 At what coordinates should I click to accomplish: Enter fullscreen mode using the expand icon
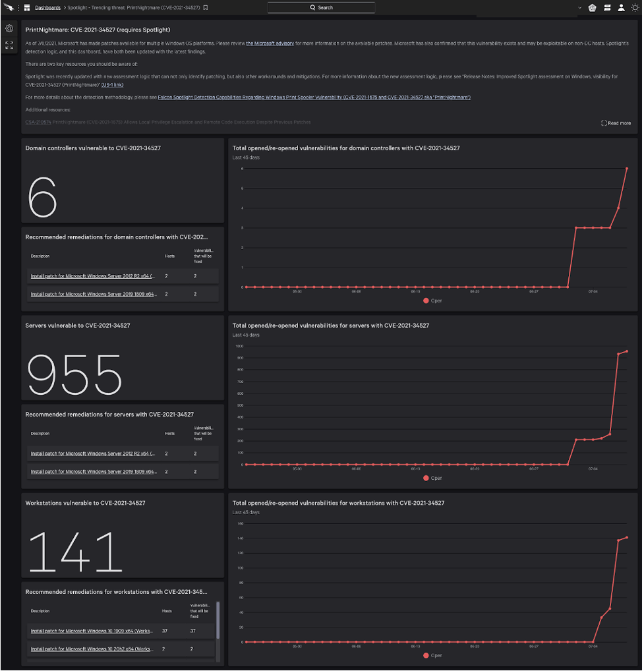tap(9, 45)
